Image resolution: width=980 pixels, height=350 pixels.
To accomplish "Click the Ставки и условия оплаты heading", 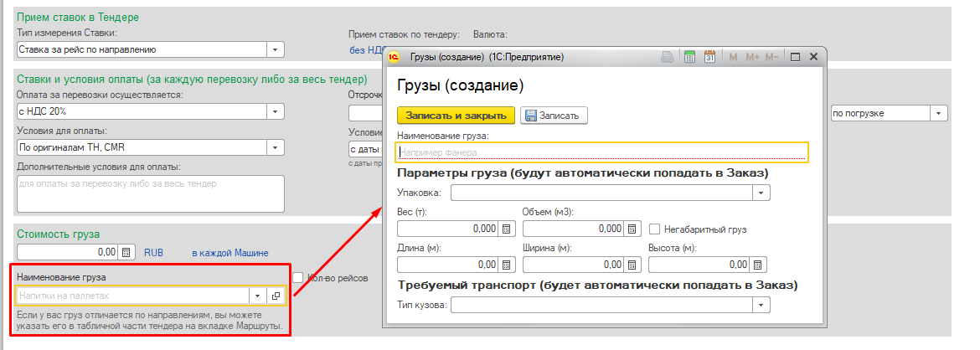I will (192, 80).
